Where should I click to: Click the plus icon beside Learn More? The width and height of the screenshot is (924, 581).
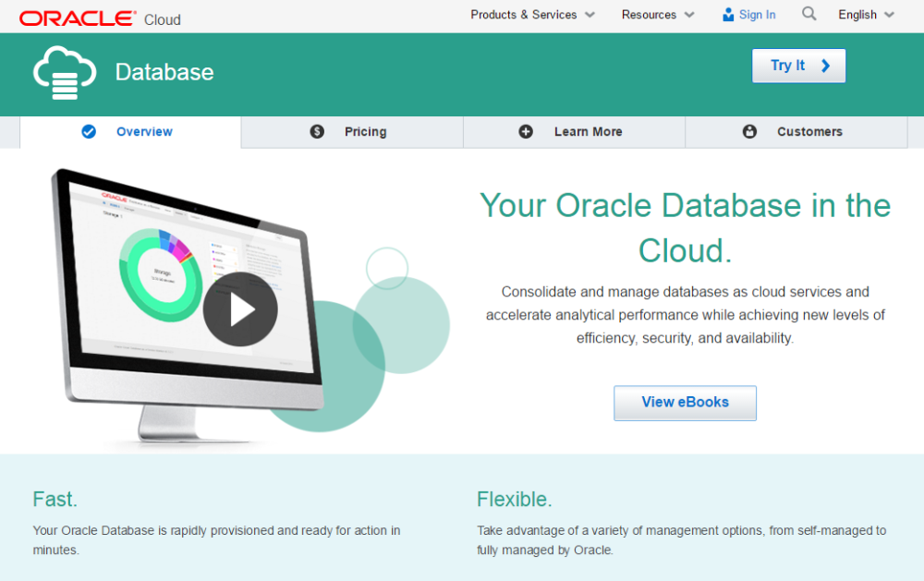pos(528,131)
